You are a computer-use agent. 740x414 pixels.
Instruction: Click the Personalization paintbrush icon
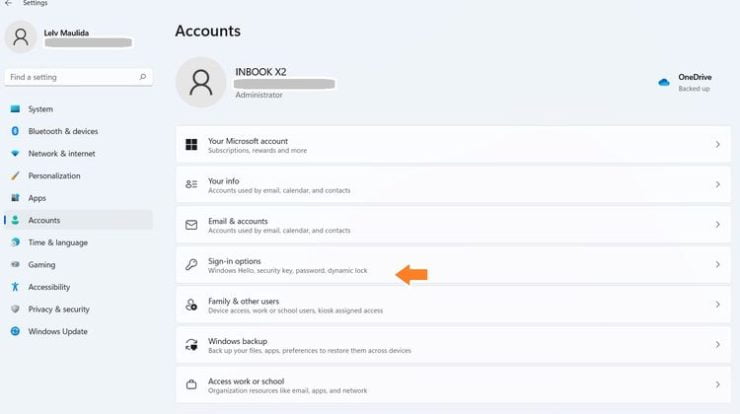coord(15,176)
